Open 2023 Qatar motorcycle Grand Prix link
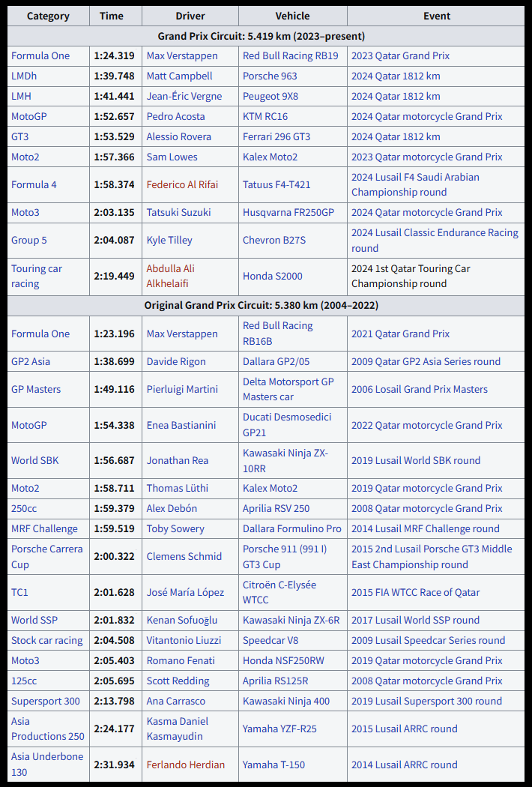 [427, 157]
